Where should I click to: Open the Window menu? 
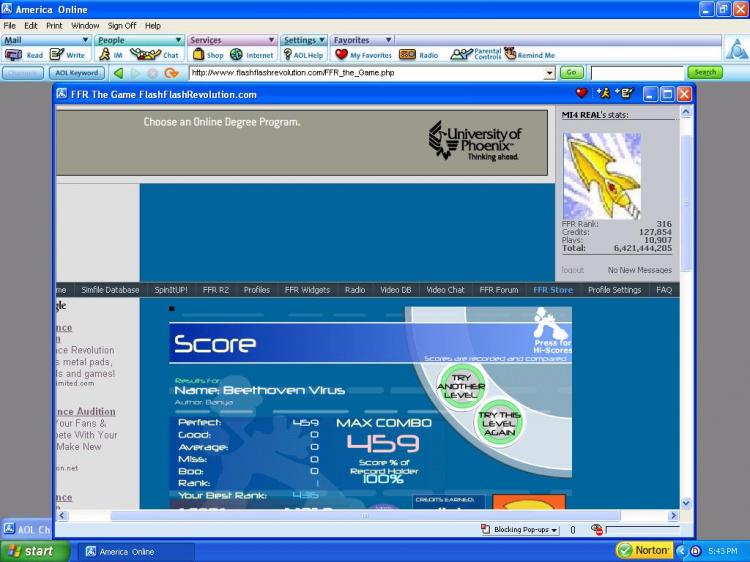point(85,26)
